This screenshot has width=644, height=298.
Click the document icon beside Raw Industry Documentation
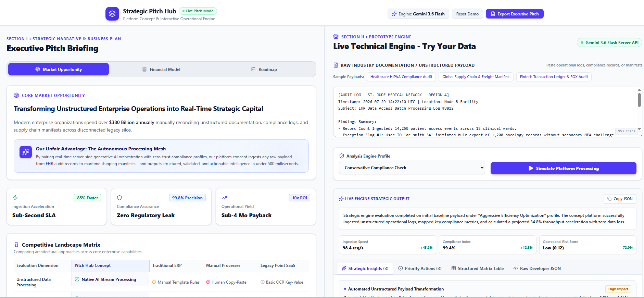click(336, 65)
